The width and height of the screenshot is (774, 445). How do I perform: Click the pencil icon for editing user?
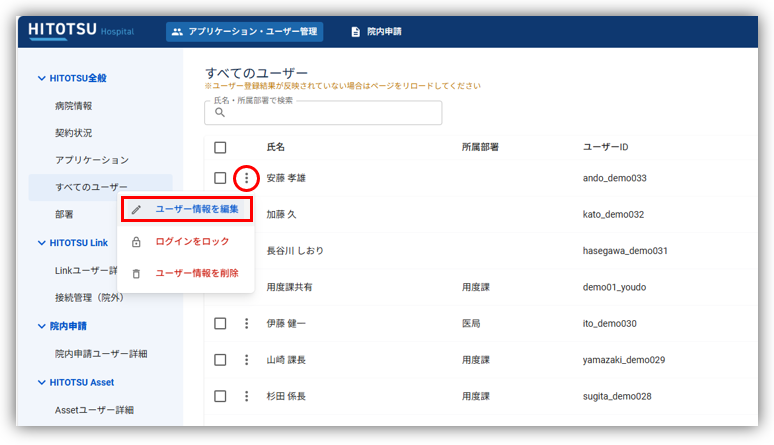point(137,210)
